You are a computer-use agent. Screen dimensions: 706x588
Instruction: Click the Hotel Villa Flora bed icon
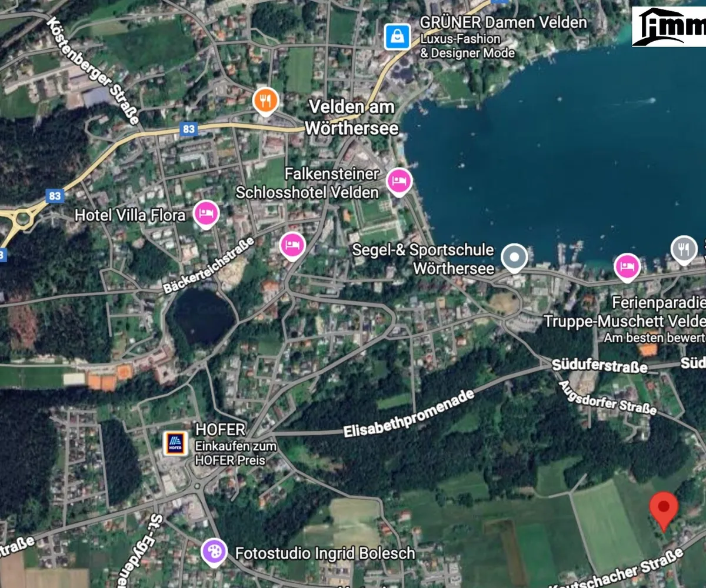[206, 214]
